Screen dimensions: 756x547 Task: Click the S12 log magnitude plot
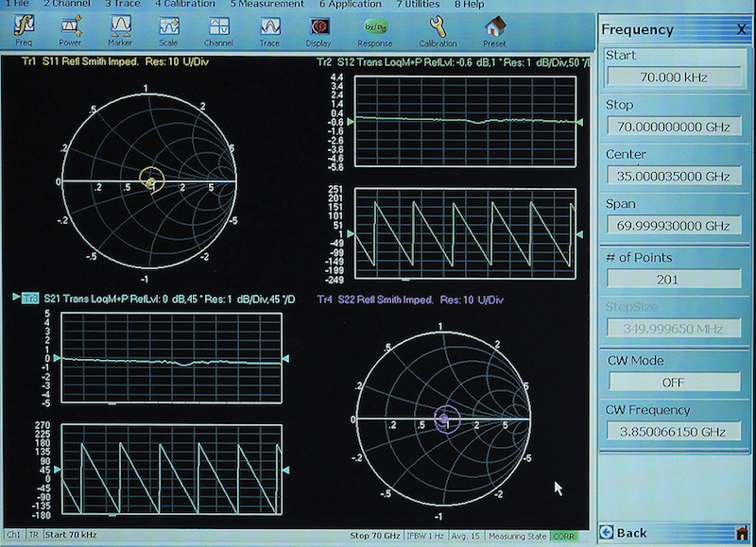click(465, 122)
